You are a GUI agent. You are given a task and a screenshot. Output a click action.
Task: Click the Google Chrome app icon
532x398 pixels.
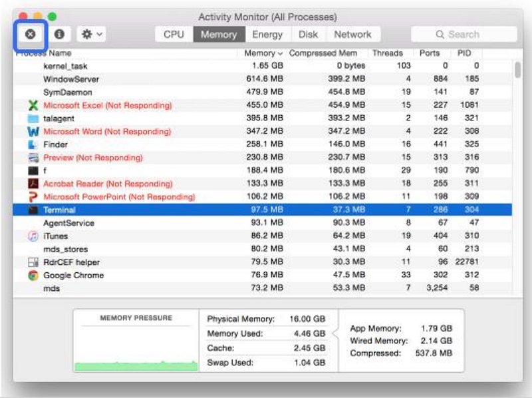(33, 275)
